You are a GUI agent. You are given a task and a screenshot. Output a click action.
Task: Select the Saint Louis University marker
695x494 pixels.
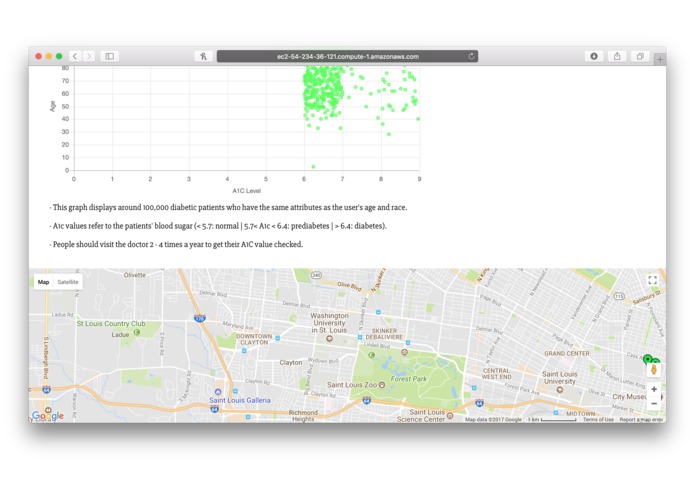tap(560, 390)
